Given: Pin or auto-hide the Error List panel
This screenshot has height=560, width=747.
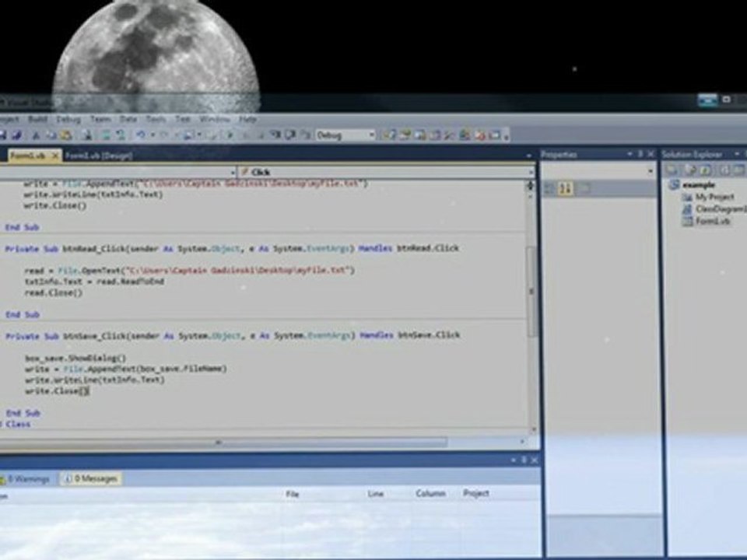Looking at the screenshot, I should point(524,460).
